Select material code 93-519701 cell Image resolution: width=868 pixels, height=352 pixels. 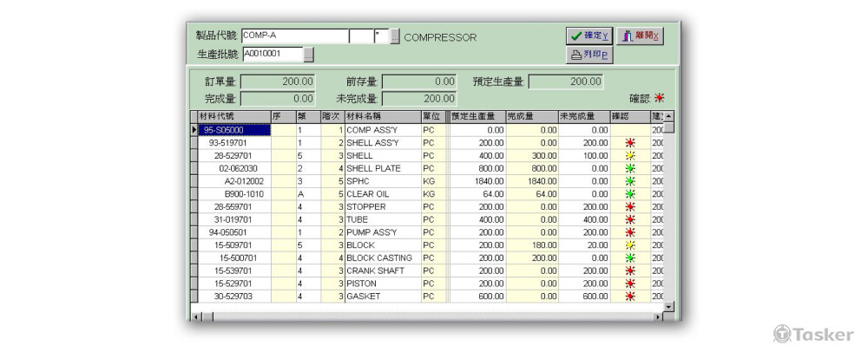pyautogui.click(x=234, y=142)
